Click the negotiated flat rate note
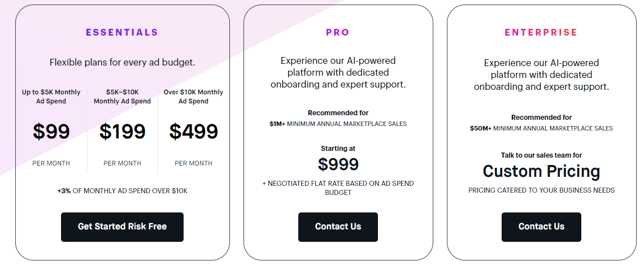Screen dimensions: 644x265 pyautogui.click(x=338, y=188)
